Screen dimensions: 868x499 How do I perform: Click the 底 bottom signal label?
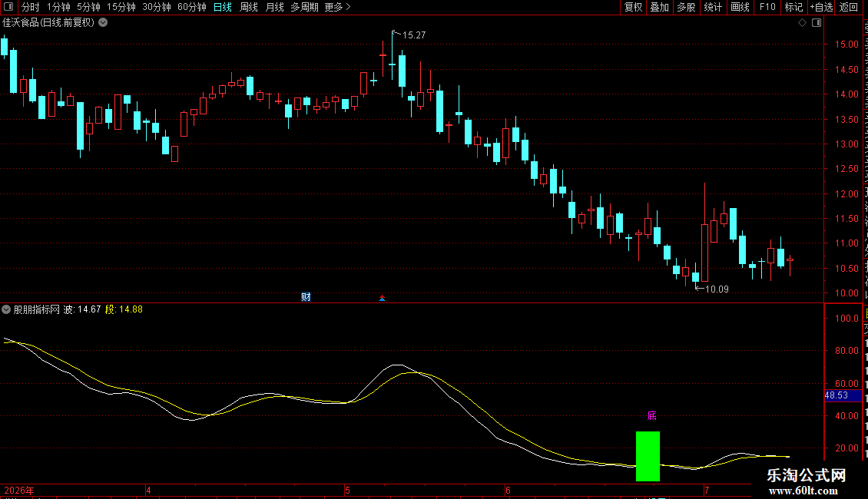652,415
